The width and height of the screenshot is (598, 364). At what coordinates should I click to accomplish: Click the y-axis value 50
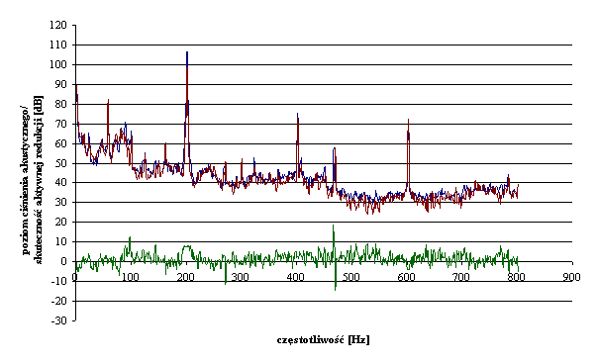[x=61, y=163]
